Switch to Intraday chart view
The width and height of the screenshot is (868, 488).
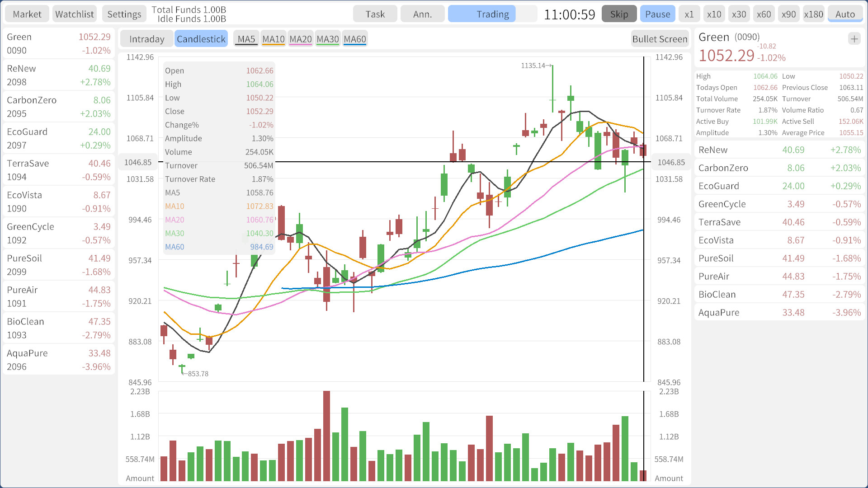pos(146,38)
